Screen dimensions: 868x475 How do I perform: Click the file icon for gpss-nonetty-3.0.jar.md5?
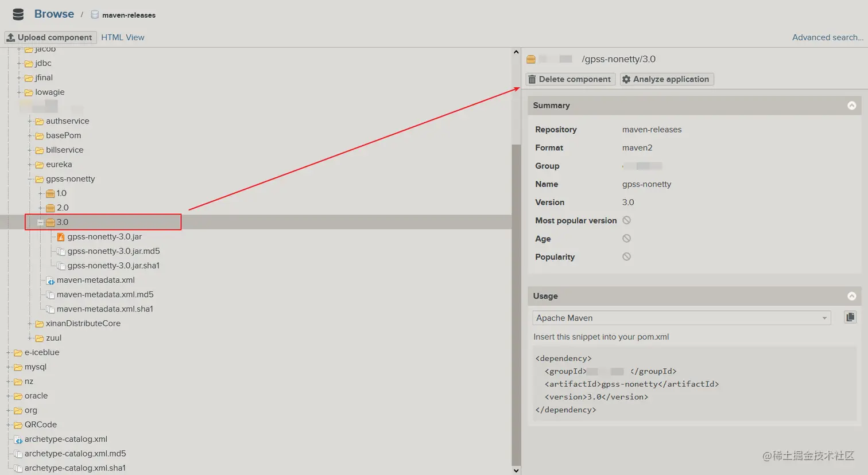coord(61,251)
